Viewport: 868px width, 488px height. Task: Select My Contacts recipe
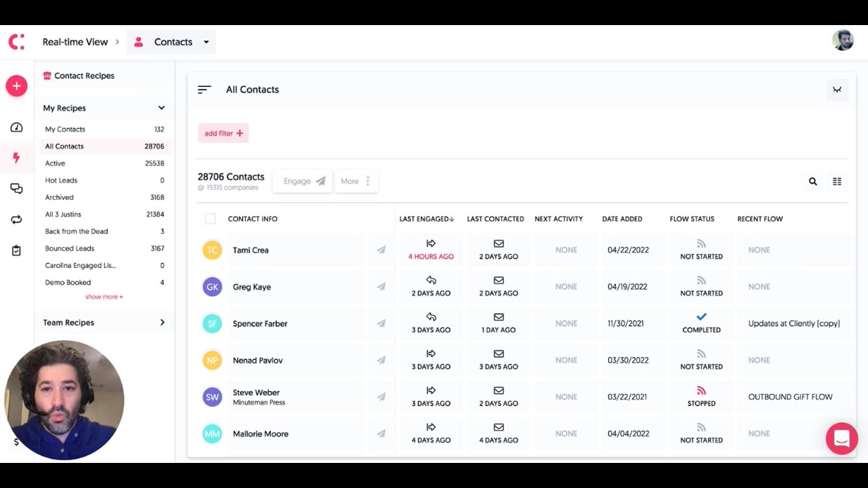tap(104, 129)
